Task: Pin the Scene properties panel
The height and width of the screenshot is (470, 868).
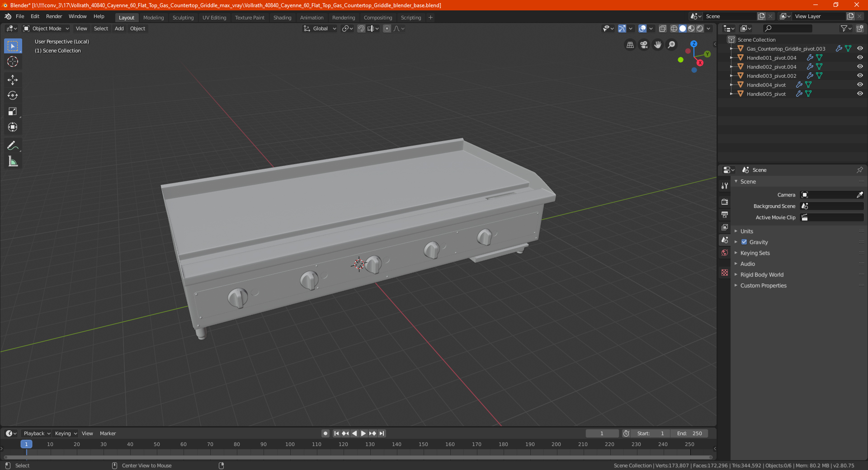Action: coord(859,170)
